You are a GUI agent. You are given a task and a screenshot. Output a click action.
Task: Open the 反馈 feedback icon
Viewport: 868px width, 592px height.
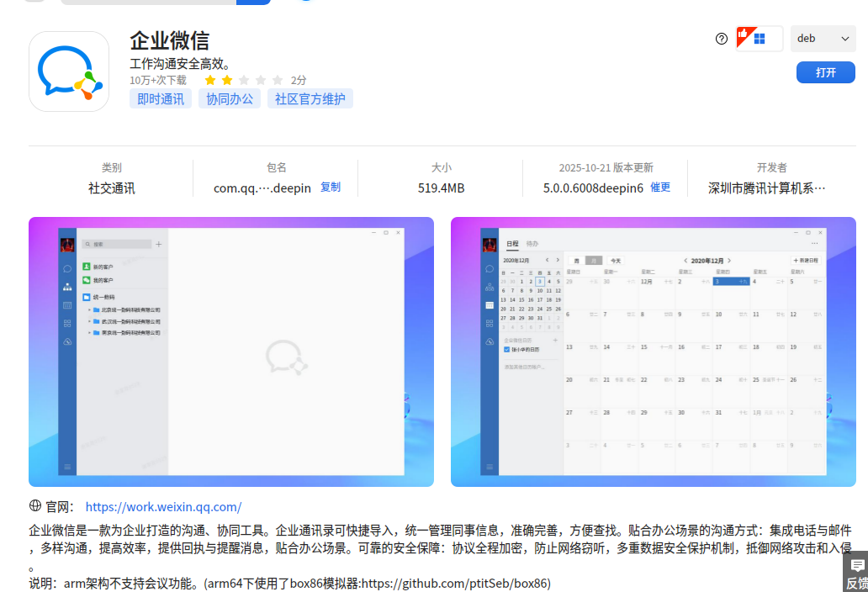857,572
